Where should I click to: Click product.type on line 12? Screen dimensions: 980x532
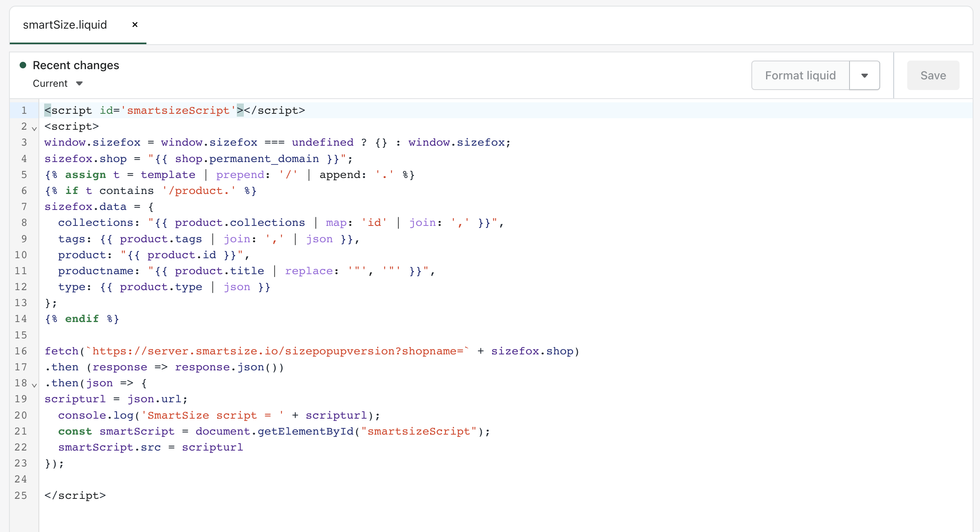pos(161,287)
